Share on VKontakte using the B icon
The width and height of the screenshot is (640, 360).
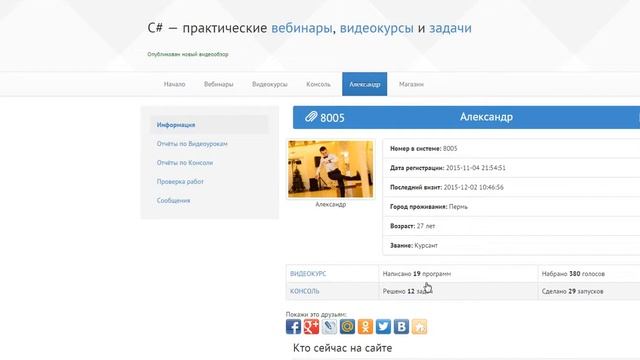tap(401, 327)
